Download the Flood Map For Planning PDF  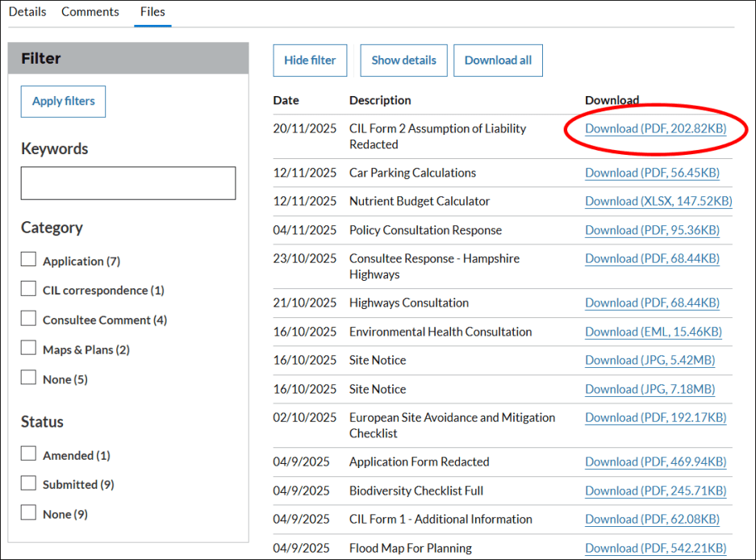point(655,548)
